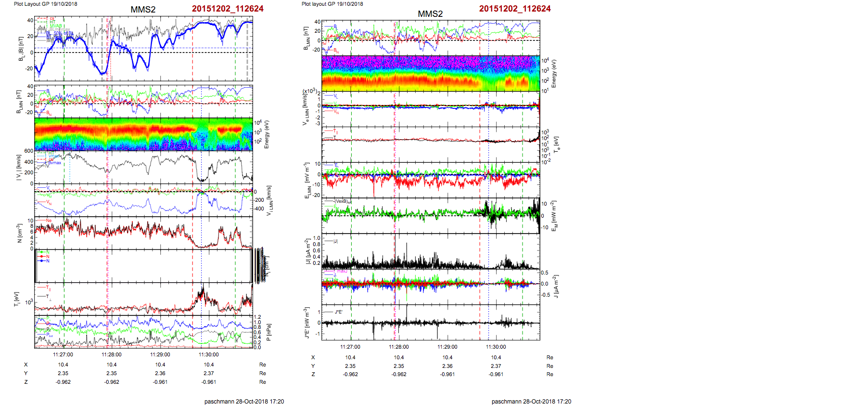Click left 'paschmann 28-Oct-2018 17:20' footer
Screen dimensions: 868x405
pyautogui.click(x=244, y=401)
